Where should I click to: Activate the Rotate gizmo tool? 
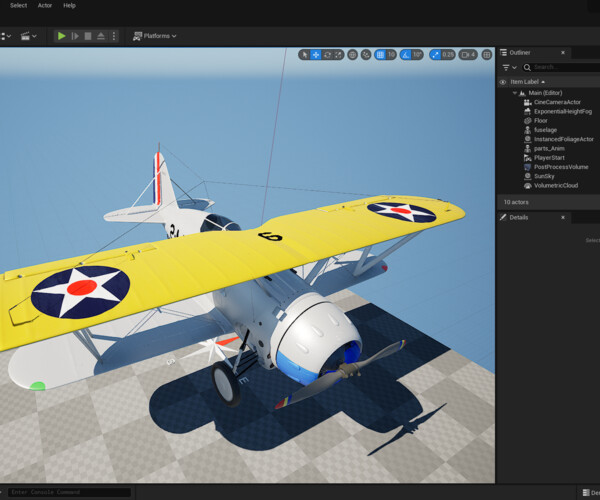point(327,55)
